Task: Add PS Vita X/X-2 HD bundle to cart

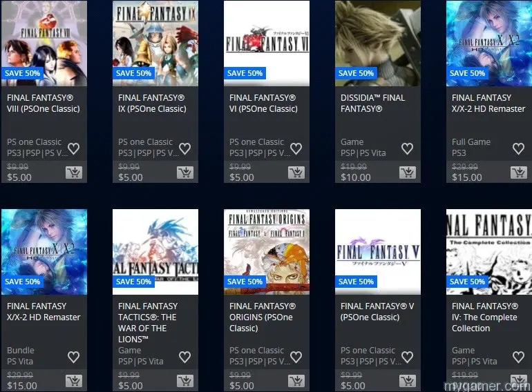Action: (x=74, y=381)
